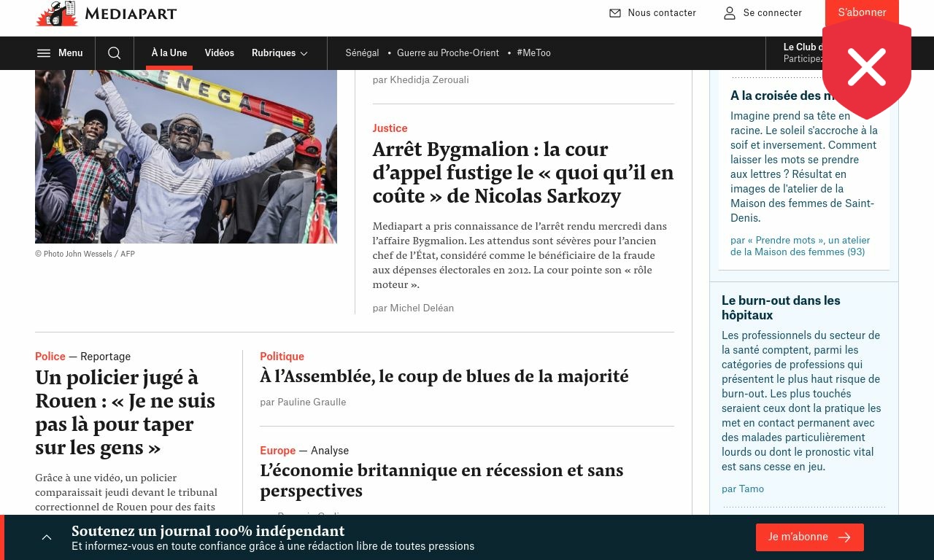Close the red shield overlay
This screenshot has width=934, height=560.
click(x=867, y=67)
